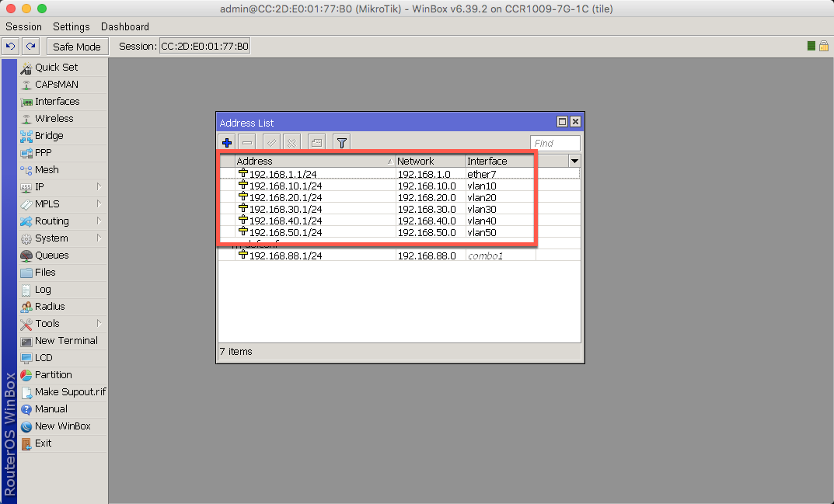Screen dimensions: 834x504
Task: Select the 192.168.1.1/24 address row
Action: coord(399,174)
